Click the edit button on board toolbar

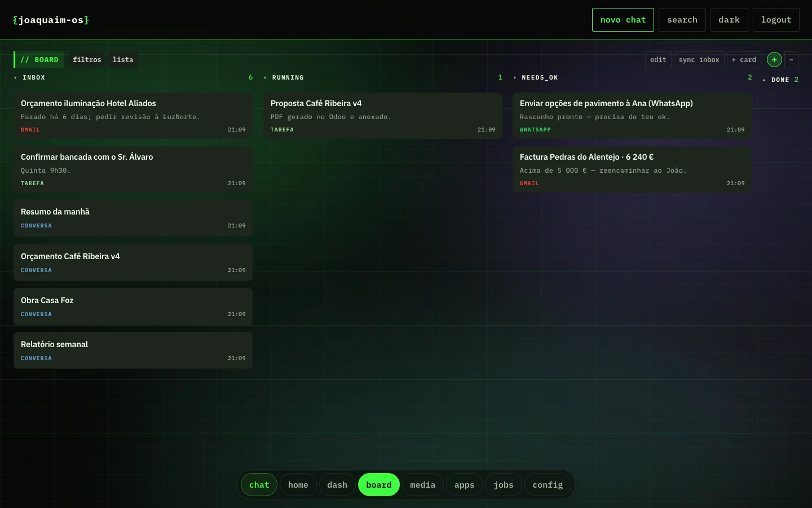coord(658,60)
